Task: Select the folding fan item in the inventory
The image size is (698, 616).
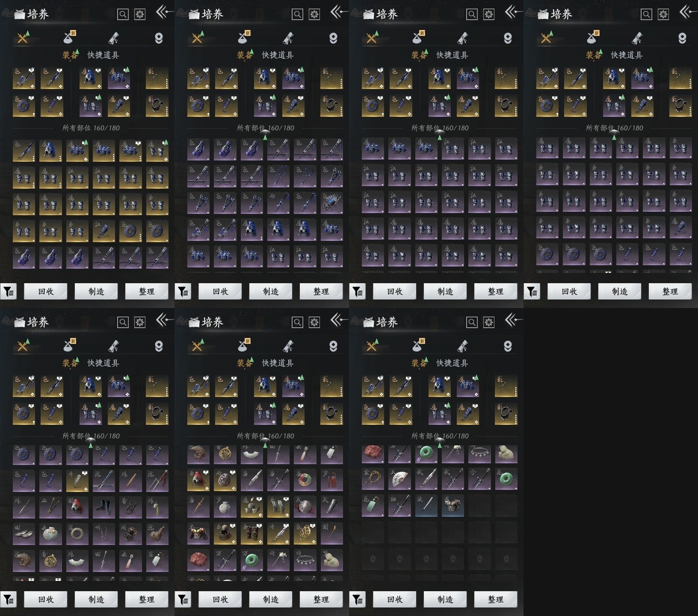Action: click(x=399, y=480)
